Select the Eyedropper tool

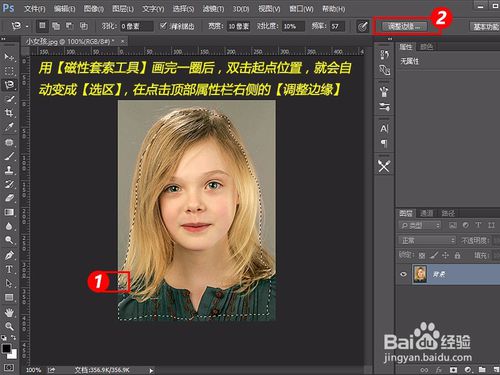[9, 127]
